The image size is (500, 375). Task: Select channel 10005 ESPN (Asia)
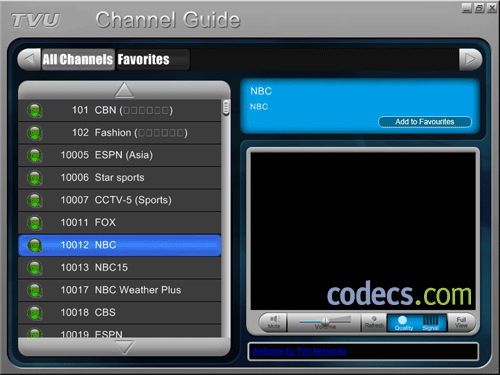(120, 155)
